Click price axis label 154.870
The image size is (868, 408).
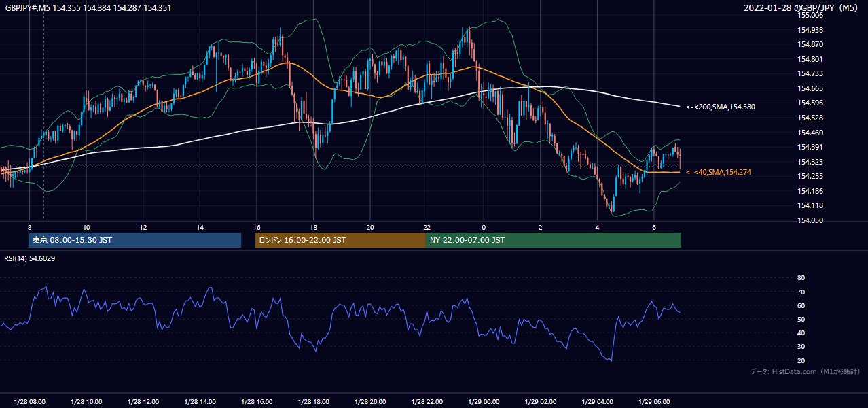coord(810,44)
